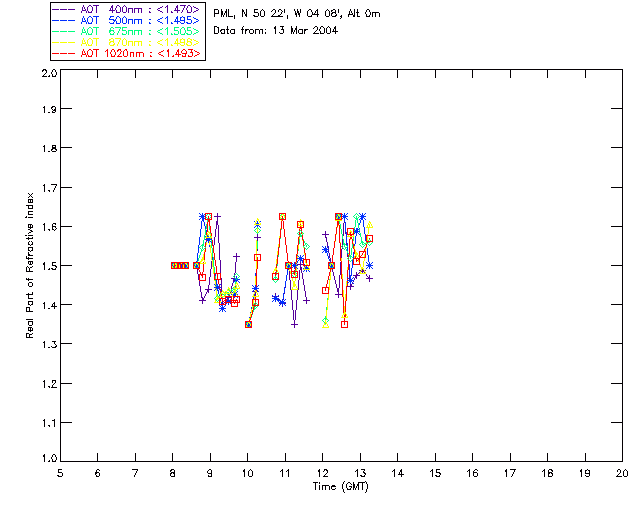The width and height of the screenshot is (640, 512).
Task: Click the PML station coordinates text
Action: click(297, 14)
